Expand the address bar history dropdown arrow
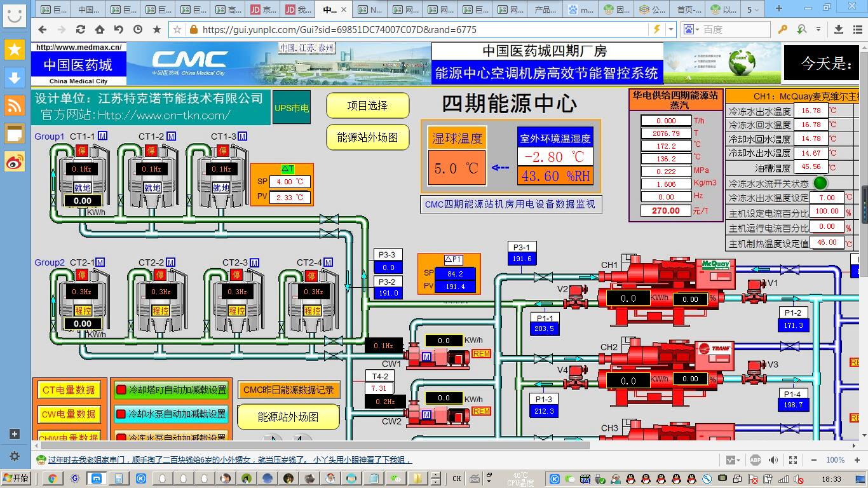Viewport: 868px width, 488px height. [670, 29]
